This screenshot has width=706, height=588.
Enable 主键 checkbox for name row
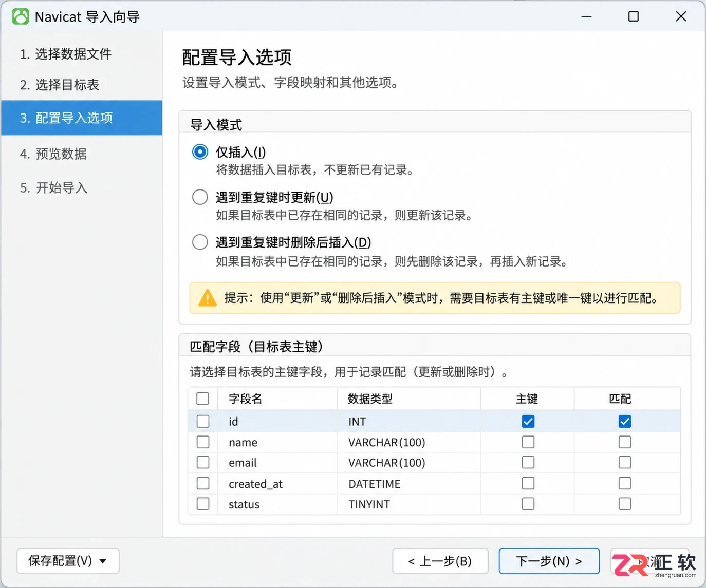(528, 442)
